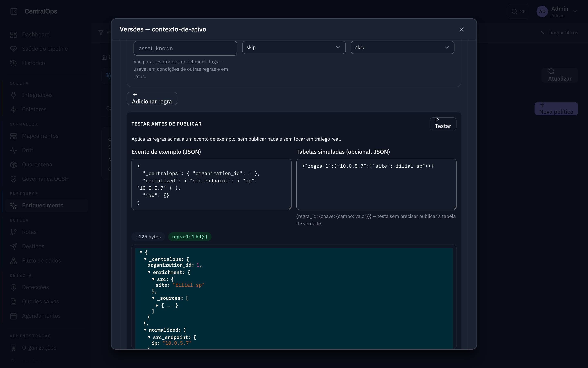588x368 pixels.
Task: Open the Detecções shield alert icon
Action: pyautogui.click(x=13, y=287)
